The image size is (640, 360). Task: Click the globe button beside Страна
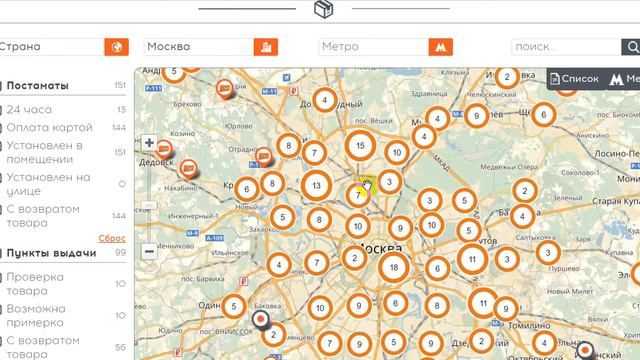pyautogui.click(x=116, y=47)
